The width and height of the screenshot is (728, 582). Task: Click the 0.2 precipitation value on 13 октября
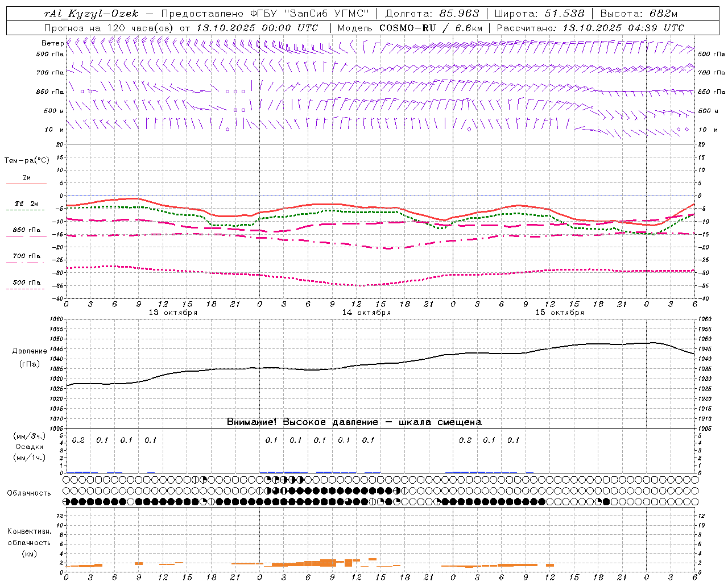78,440
